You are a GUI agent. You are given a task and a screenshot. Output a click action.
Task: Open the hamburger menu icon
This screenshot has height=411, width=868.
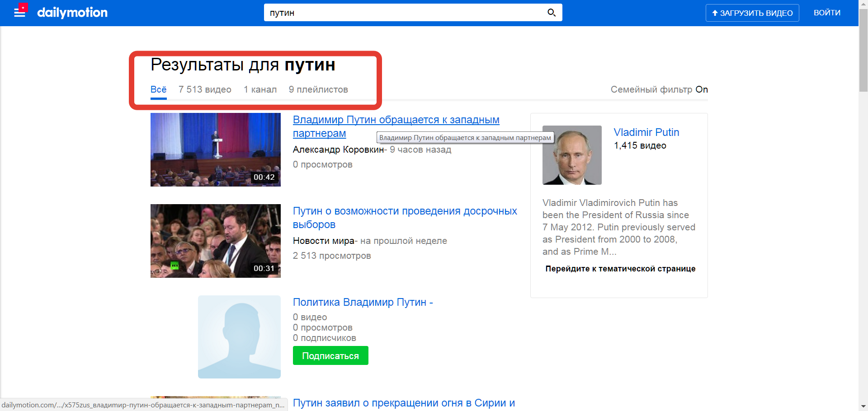(x=20, y=13)
